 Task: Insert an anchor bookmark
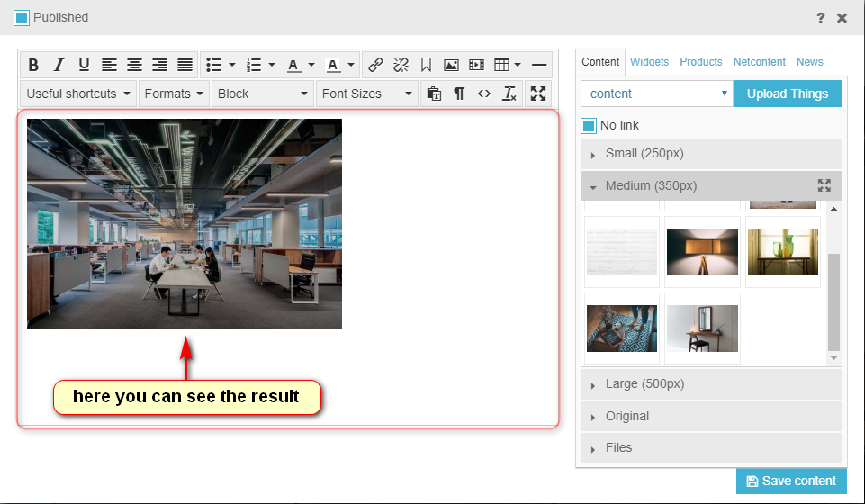tap(426, 65)
